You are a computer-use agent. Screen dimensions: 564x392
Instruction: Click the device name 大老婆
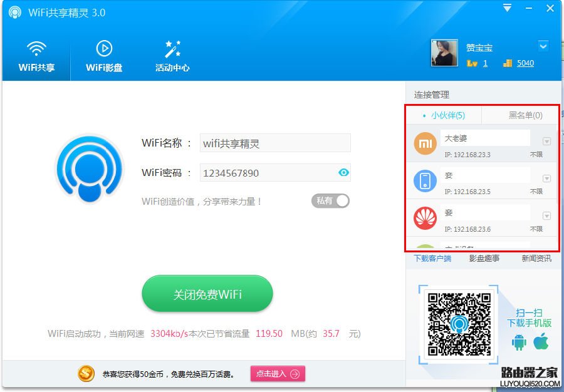tap(456, 138)
